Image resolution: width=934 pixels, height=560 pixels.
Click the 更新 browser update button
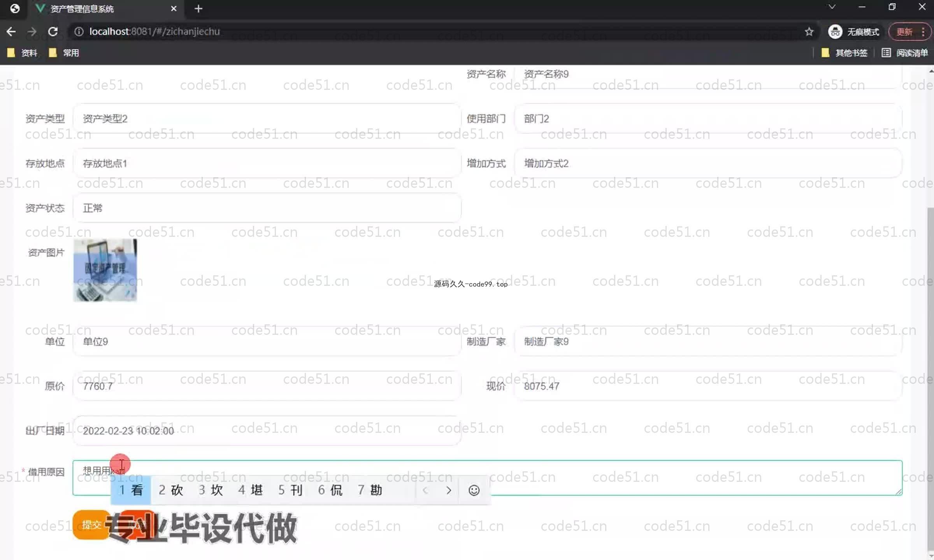point(909,31)
